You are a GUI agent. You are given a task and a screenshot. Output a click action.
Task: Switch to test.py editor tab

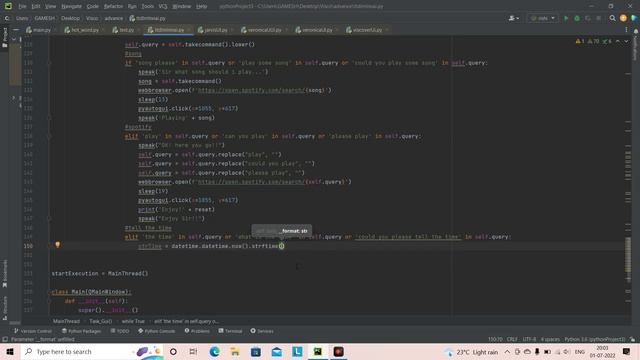coord(126,30)
